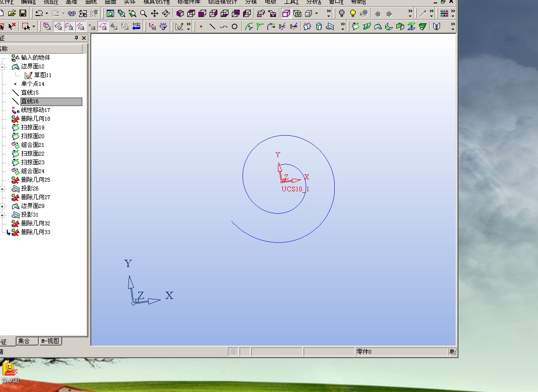Click the deselect cursor with red X icon
This screenshot has height=392, width=538.
tap(12, 26)
